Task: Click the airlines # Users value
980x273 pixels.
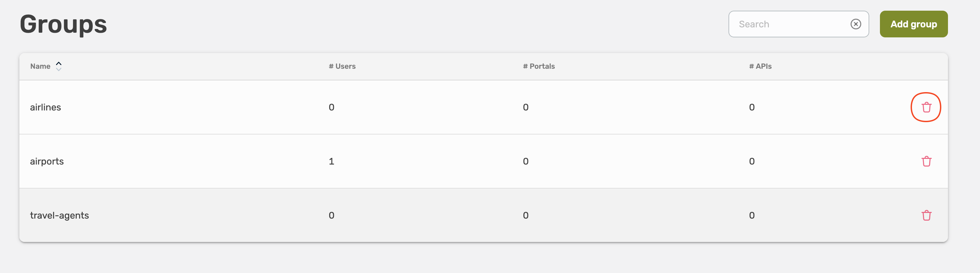Action: (331, 107)
